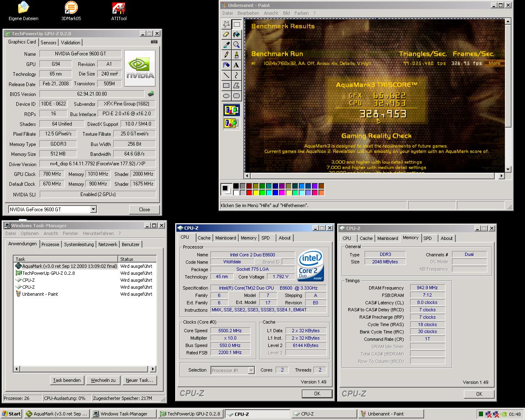Open Optionen menu in Task-Manager
The image size is (525, 420).
pyautogui.click(x=30, y=233)
